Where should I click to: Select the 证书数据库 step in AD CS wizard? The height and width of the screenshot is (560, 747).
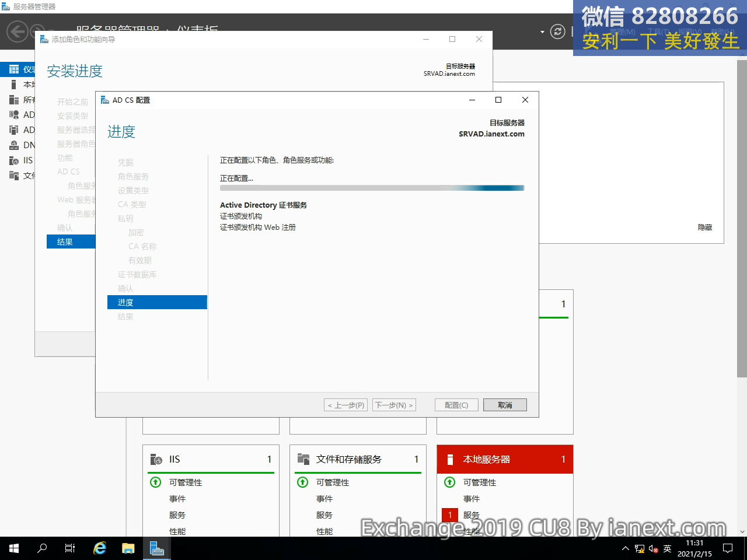coord(137,274)
